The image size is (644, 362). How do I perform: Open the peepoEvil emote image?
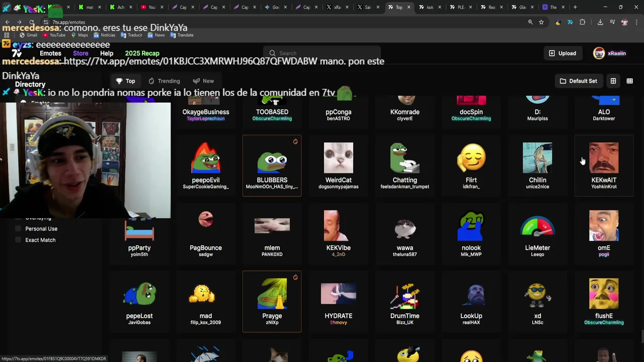point(206,158)
